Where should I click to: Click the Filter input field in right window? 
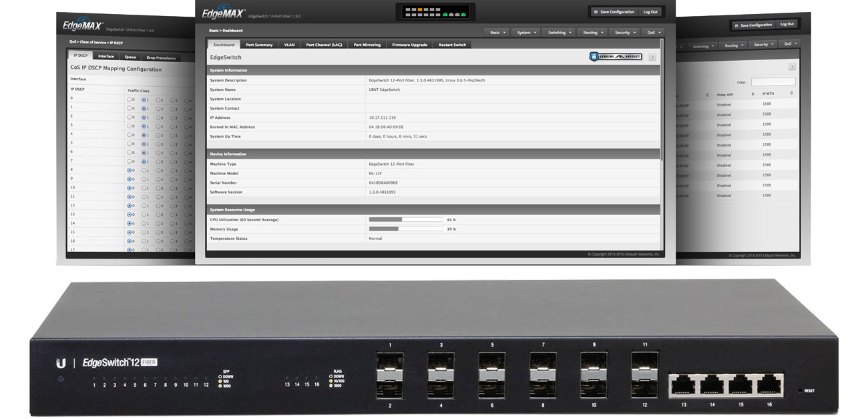(x=773, y=82)
